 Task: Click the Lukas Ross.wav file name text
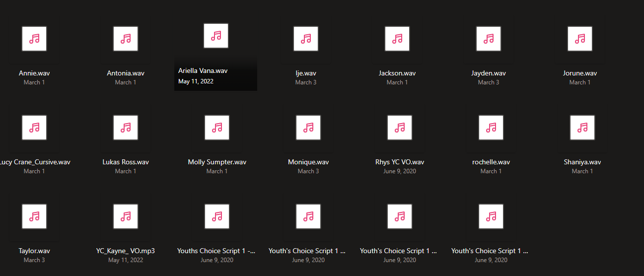pos(126,162)
